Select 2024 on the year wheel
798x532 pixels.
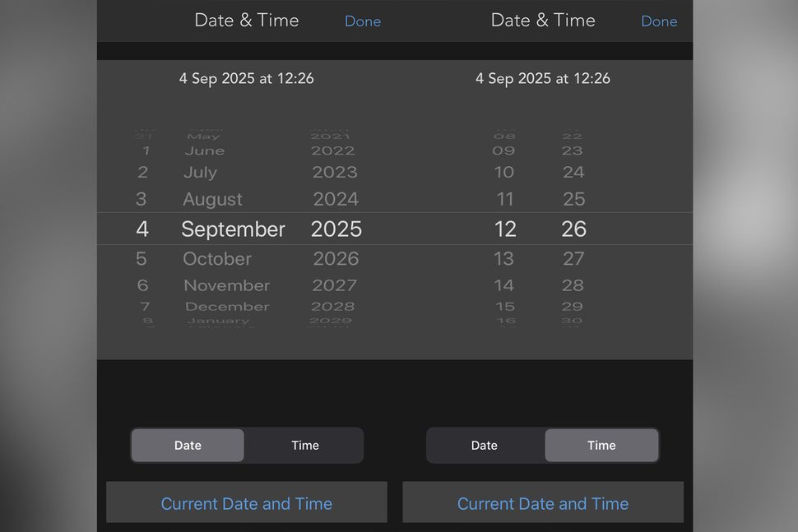(335, 198)
